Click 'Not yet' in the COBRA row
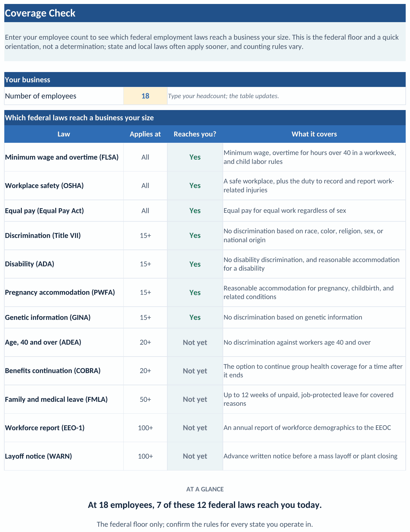 coord(195,371)
